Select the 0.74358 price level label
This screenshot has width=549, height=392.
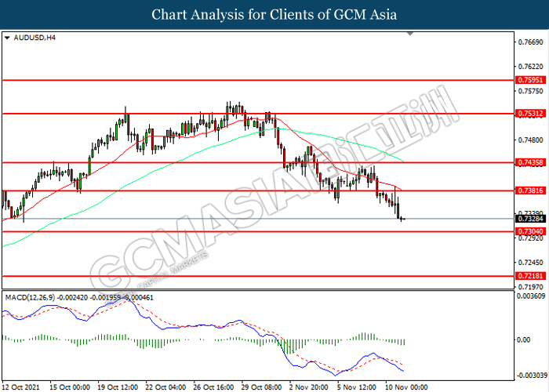click(531, 163)
